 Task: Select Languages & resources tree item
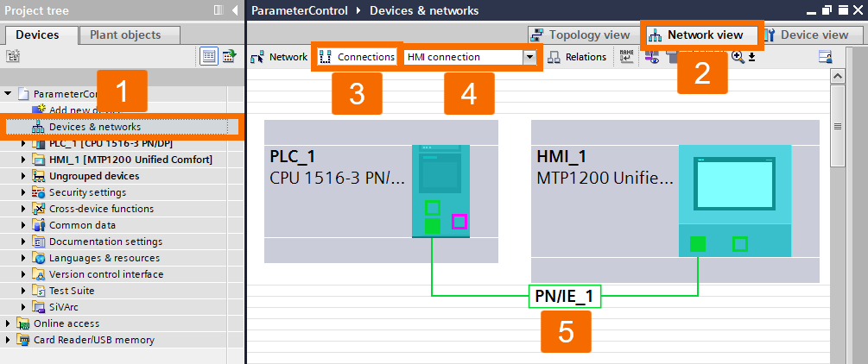click(x=104, y=258)
